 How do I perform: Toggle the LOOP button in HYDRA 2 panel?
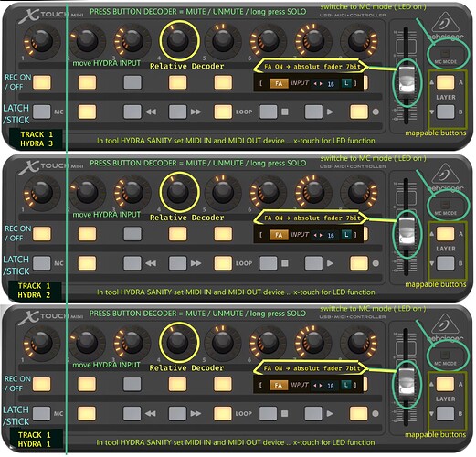(223, 263)
